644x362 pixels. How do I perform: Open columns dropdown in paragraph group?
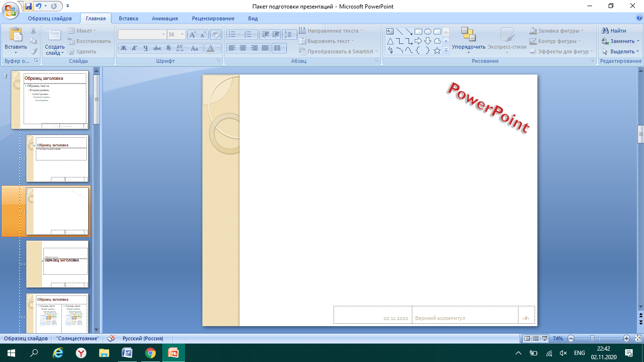pos(279,48)
